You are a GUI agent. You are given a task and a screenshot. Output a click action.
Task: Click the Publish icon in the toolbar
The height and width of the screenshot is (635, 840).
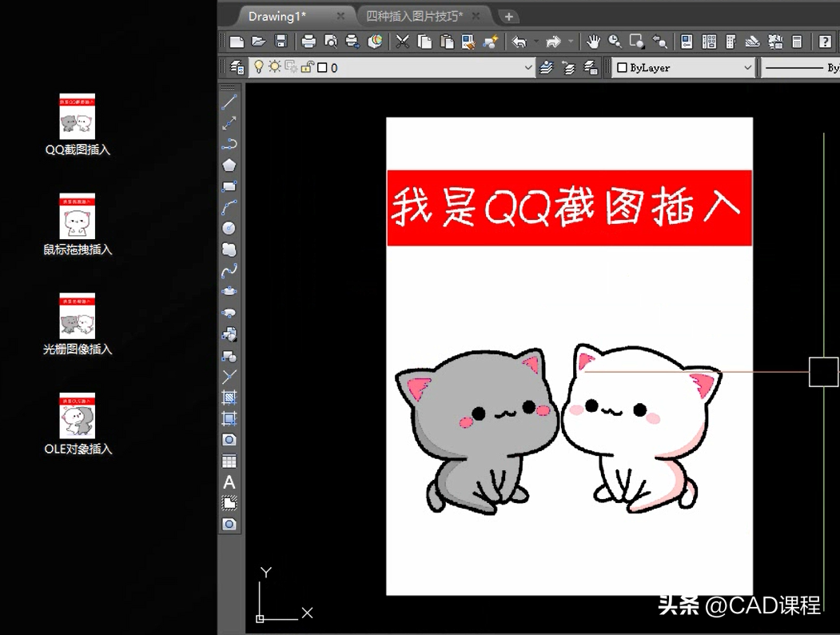coord(352,42)
